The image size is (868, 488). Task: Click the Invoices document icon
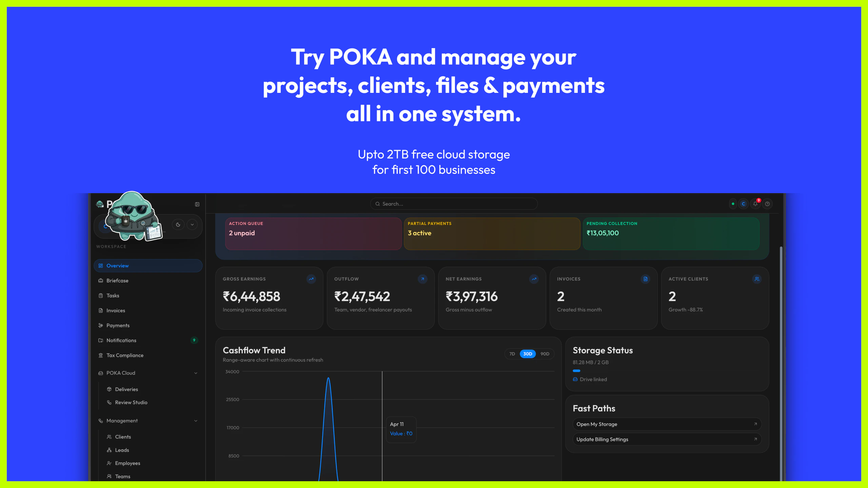(101, 310)
